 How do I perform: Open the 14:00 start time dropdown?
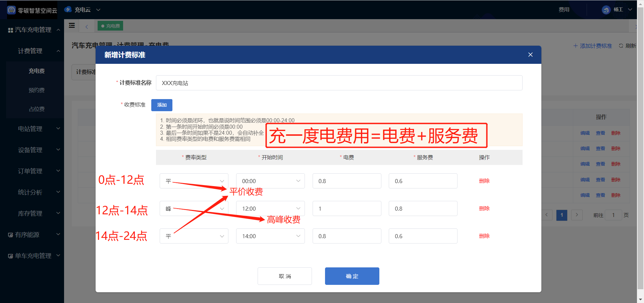pos(270,236)
